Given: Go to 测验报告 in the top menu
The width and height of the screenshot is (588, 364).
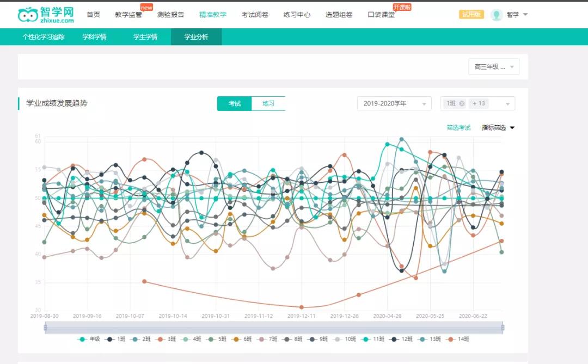Looking at the screenshot, I should (170, 15).
